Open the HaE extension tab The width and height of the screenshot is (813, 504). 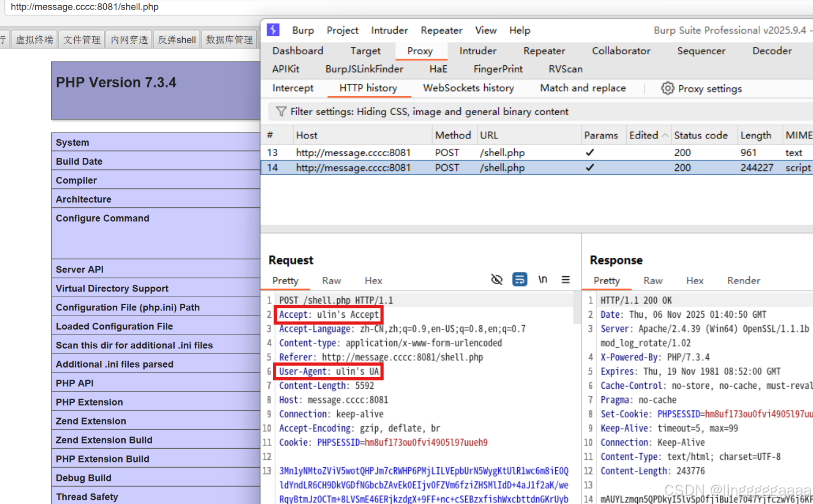click(438, 69)
